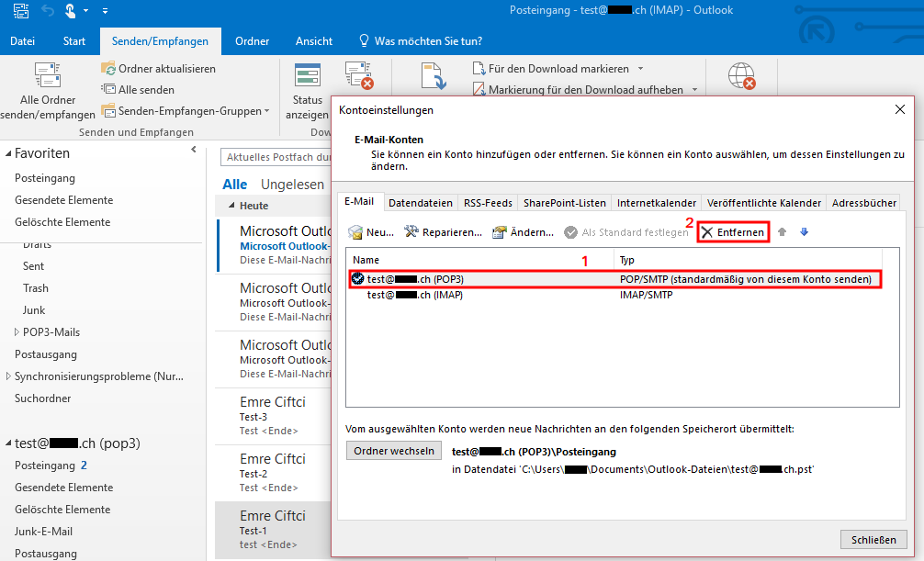This screenshot has width=924, height=561.
Task: Expand the POP3-Mails folder
Action: [17, 332]
